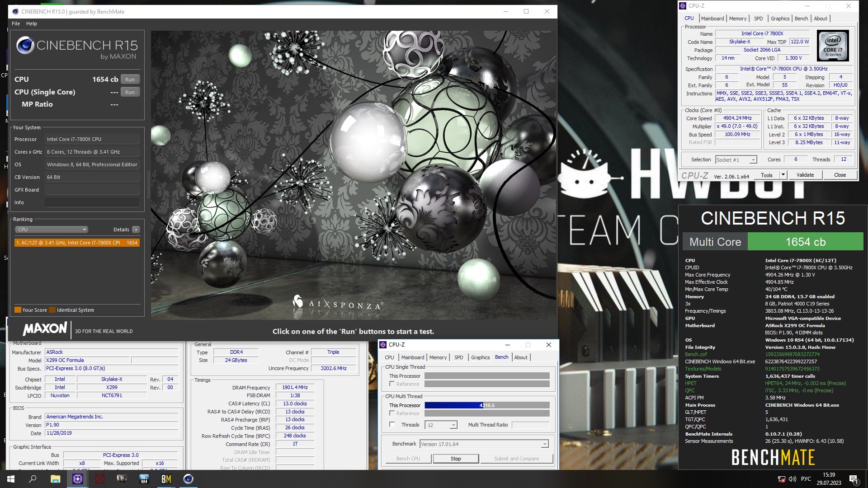Click the GFX Board field in Your System
The width and height of the screenshot is (868, 488).
tap(92, 190)
